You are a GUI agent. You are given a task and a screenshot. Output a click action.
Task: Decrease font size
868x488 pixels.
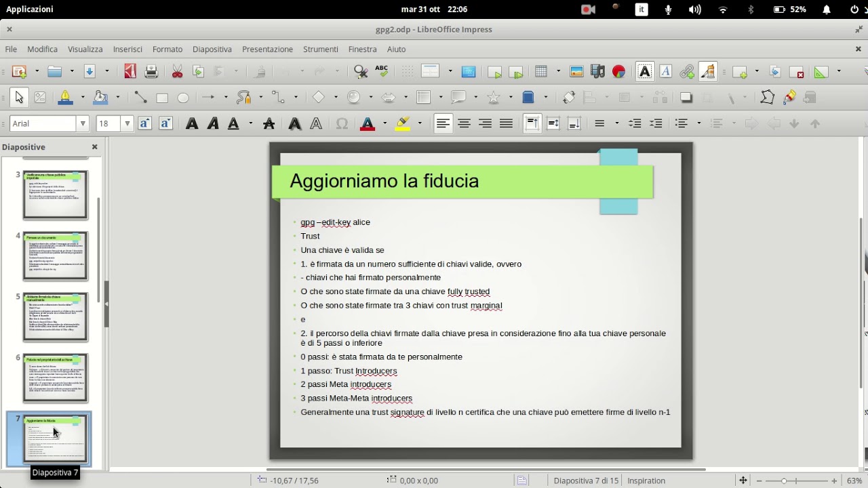(x=165, y=123)
